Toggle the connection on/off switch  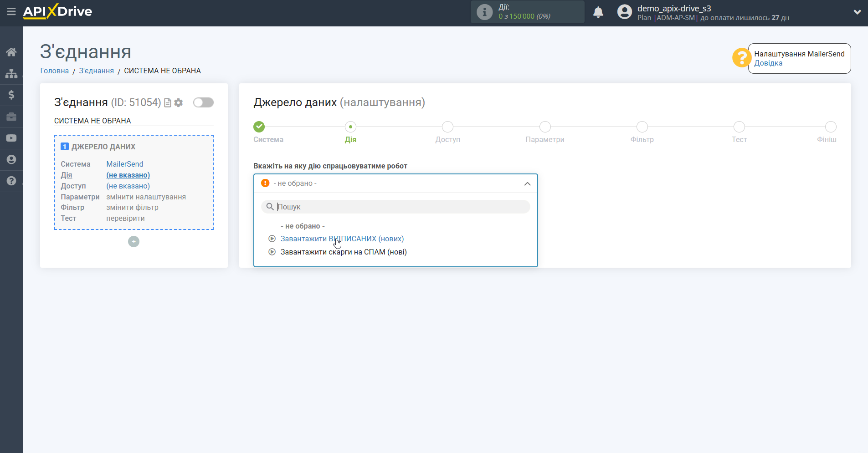pos(203,102)
